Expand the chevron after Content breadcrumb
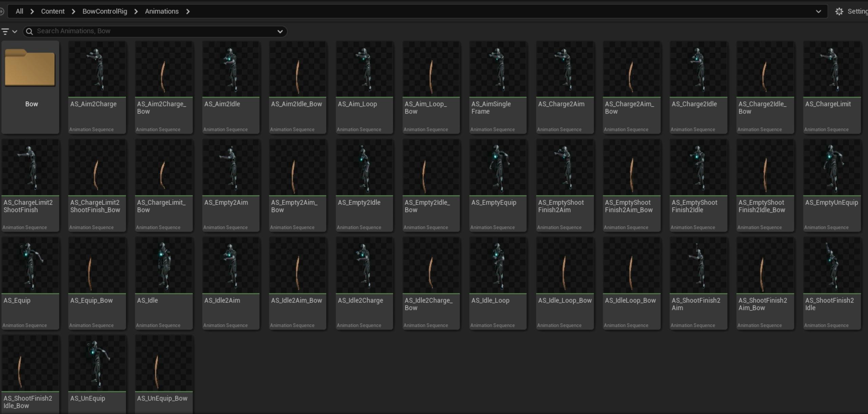The image size is (868, 414). click(x=73, y=12)
